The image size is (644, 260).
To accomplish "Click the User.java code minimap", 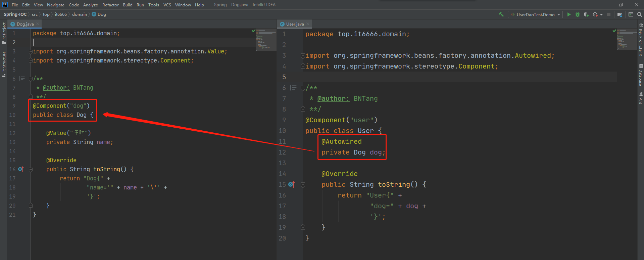I will [627, 39].
